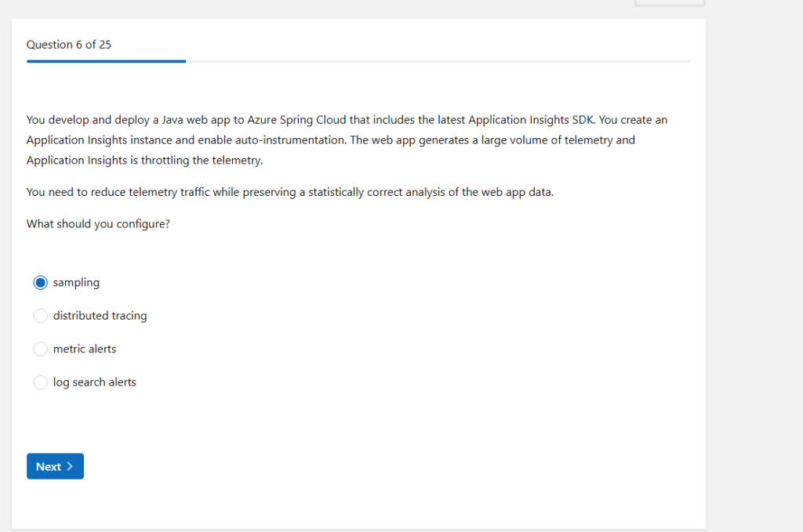The image size is (803, 532).
Task: Click the "distributed tracing" answer label text
Action: pyautogui.click(x=100, y=316)
